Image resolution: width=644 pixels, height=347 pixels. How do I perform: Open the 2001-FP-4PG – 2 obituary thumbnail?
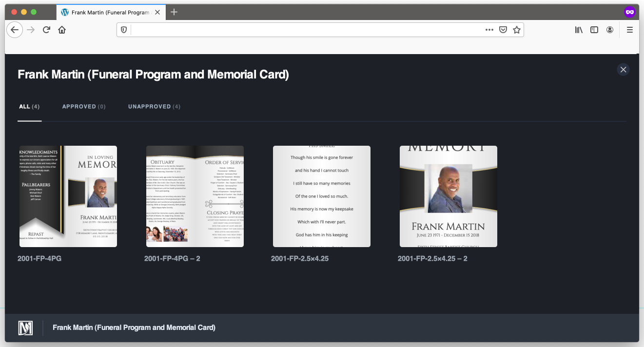click(x=195, y=196)
